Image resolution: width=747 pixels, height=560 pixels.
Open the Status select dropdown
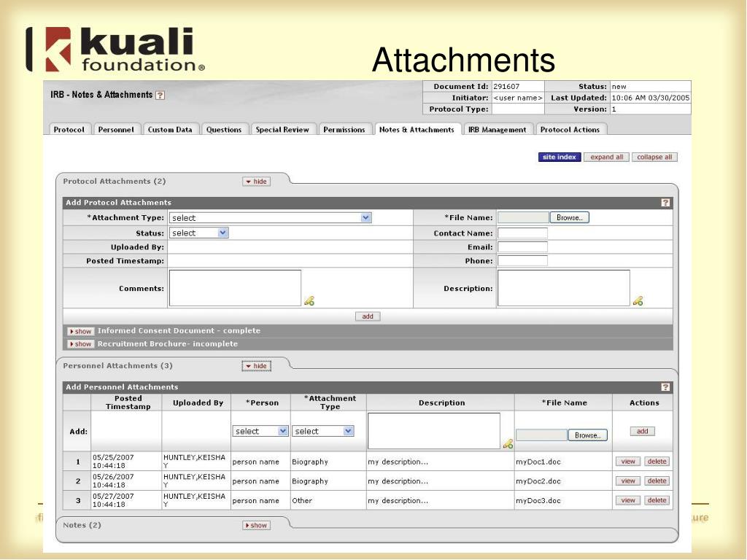click(x=199, y=233)
